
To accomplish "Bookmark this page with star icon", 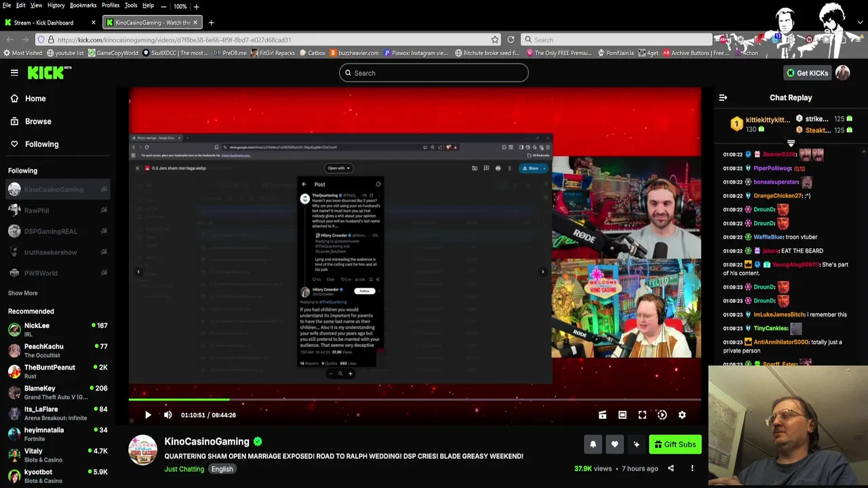I will [x=495, y=39].
